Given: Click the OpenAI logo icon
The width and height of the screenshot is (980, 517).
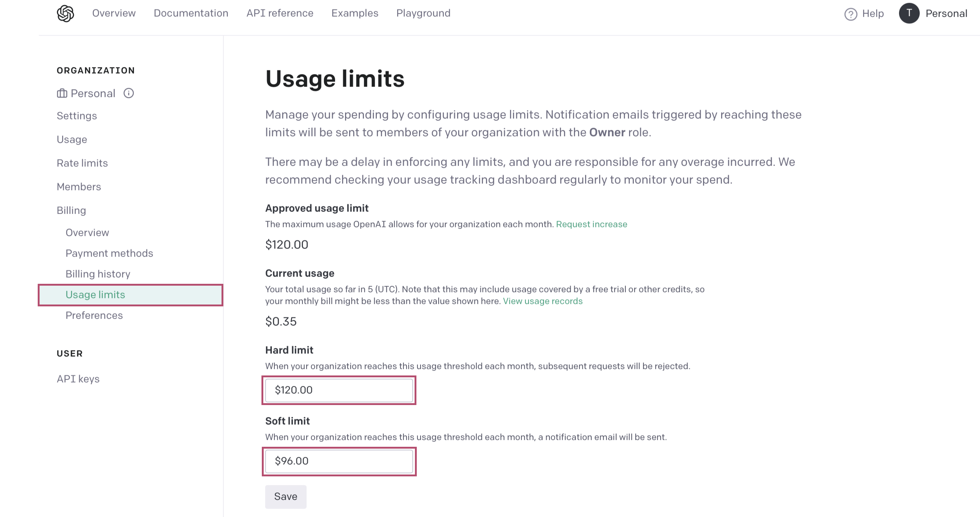Looking at the screenshot, I should [x=65, y=14].
